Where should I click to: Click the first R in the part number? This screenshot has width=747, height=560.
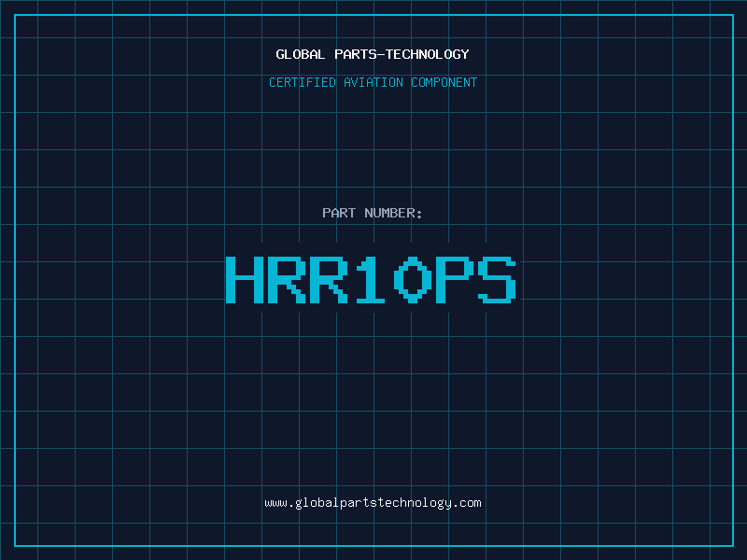point(287,280)
